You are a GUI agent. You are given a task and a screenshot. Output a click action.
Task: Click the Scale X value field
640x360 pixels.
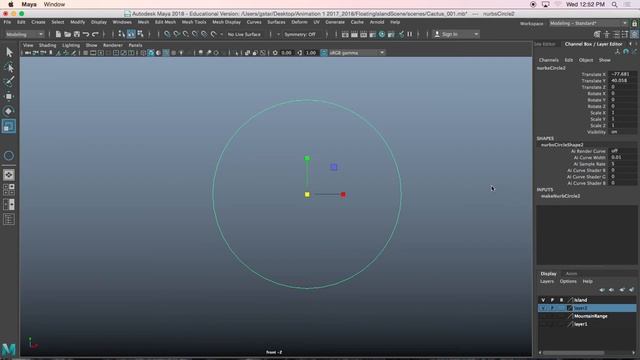pos(622,113)
